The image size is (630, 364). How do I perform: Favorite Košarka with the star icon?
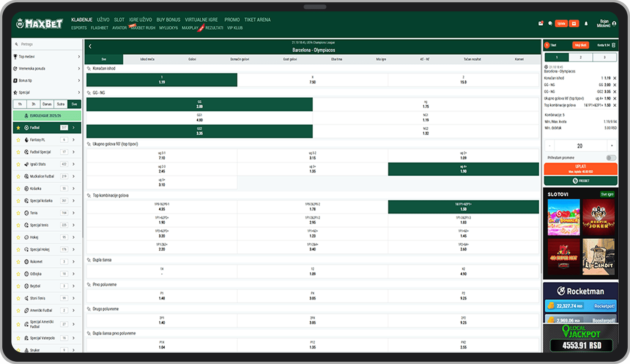pyautogui.click(x=18, y=188)
